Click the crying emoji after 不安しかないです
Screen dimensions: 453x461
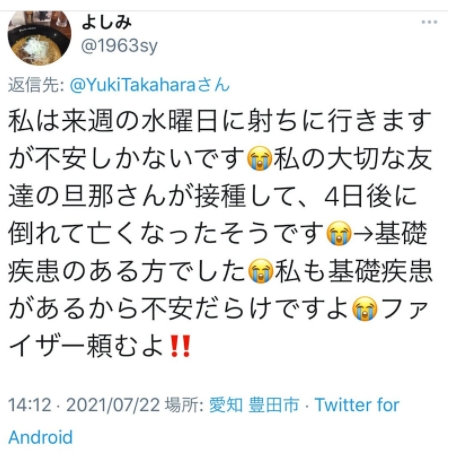tap(260, 159)
